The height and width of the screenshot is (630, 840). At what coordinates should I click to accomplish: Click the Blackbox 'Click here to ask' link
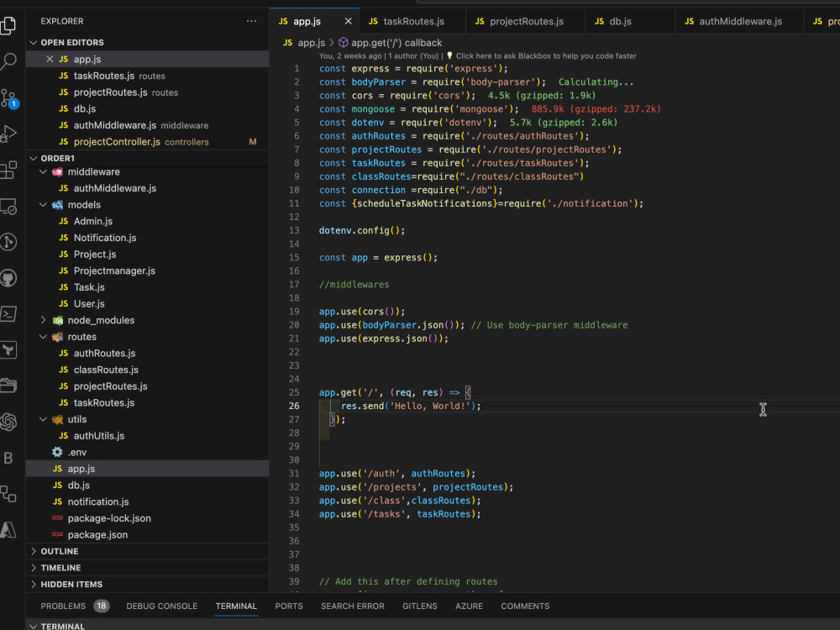pos(546,55)
